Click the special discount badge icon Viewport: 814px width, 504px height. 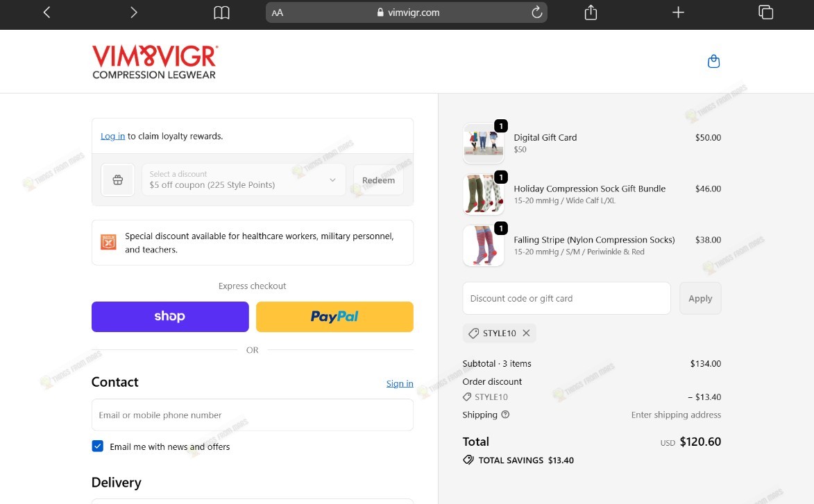click(x=108, y=242)
